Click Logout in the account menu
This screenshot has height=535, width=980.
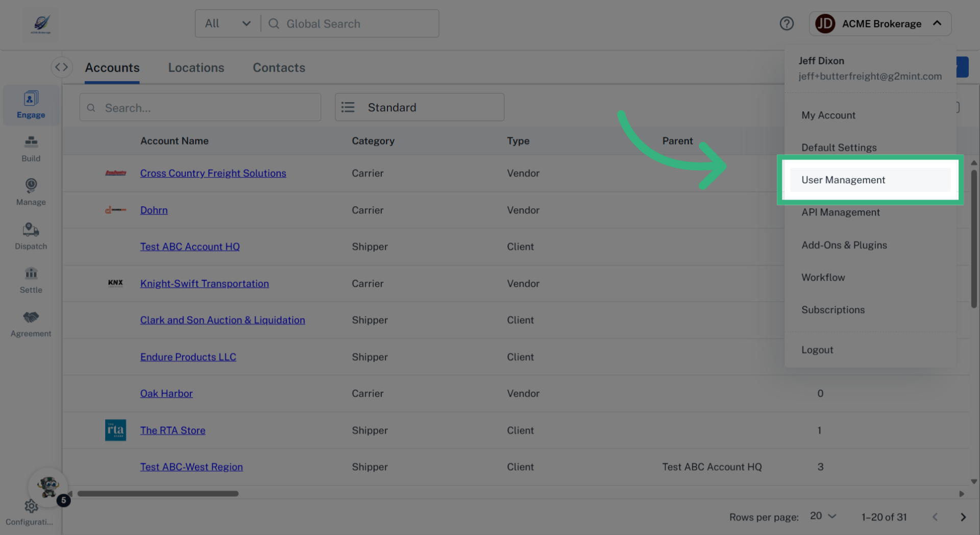tap(817, 350)
